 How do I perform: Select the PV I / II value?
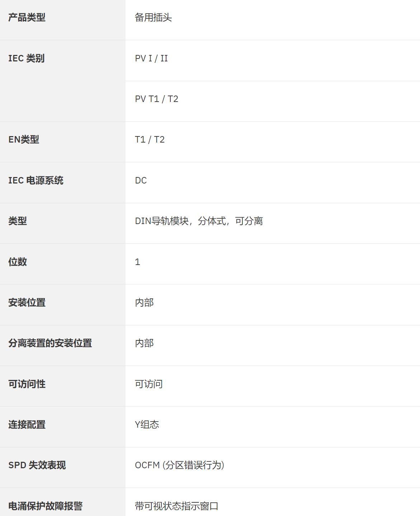151,58
